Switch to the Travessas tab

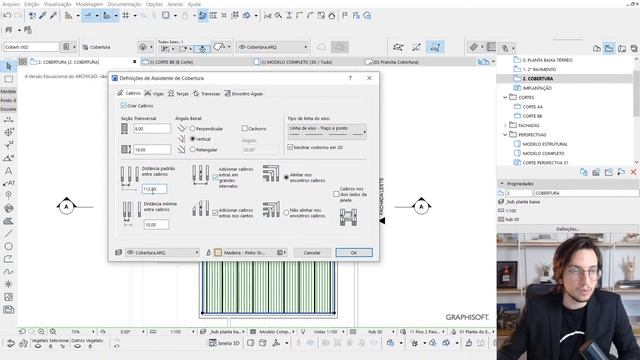(206, 93)
